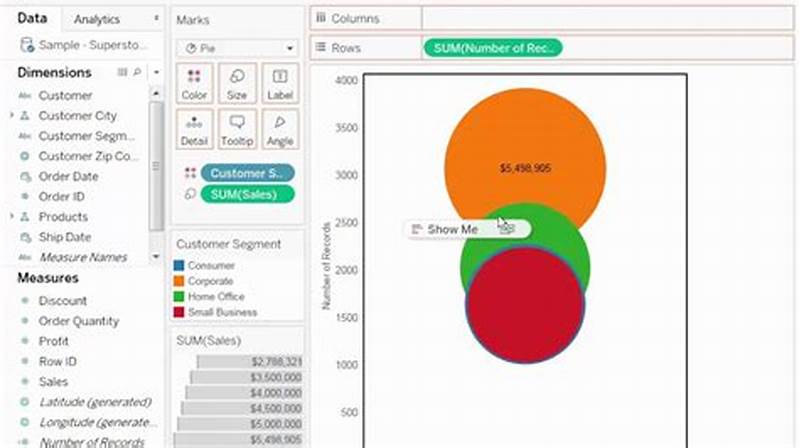Screen dimensions: 800x448
Task: Open the Dimensions pane dropdown menu arrow
Action: coord(156,72)
